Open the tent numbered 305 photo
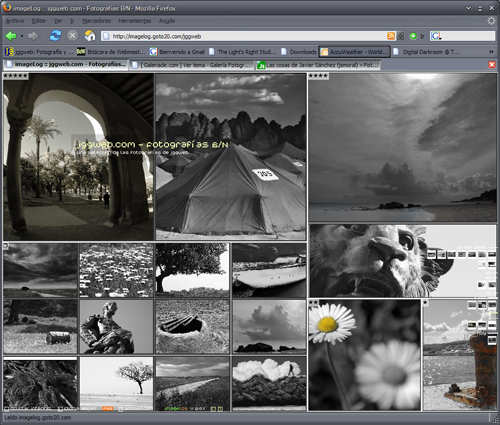The width and height of the screenshot is (500, 425). click(231, 157)
